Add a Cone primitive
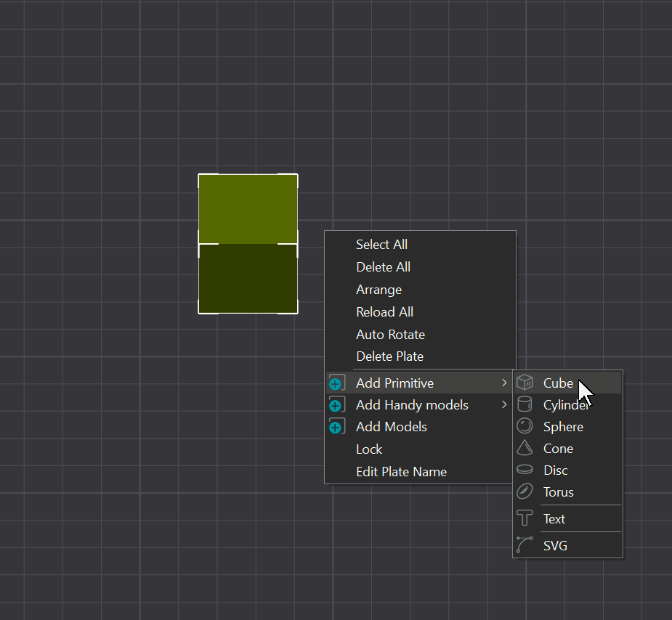 (568, 448)
